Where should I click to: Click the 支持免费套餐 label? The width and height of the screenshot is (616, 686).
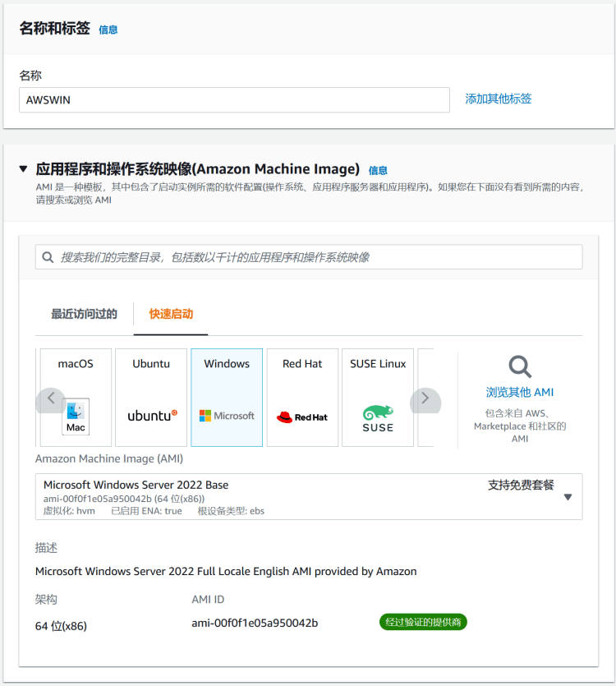(x=521, y=485)
